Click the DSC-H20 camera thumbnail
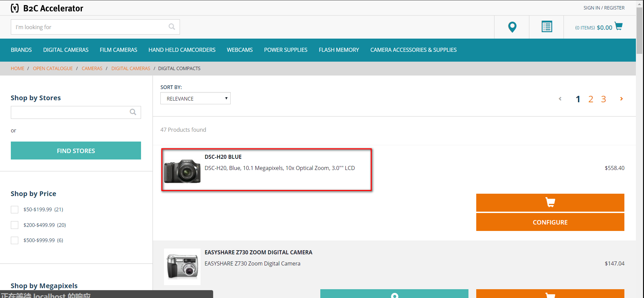This screenshot has width=644, height=298. point(182,171)
